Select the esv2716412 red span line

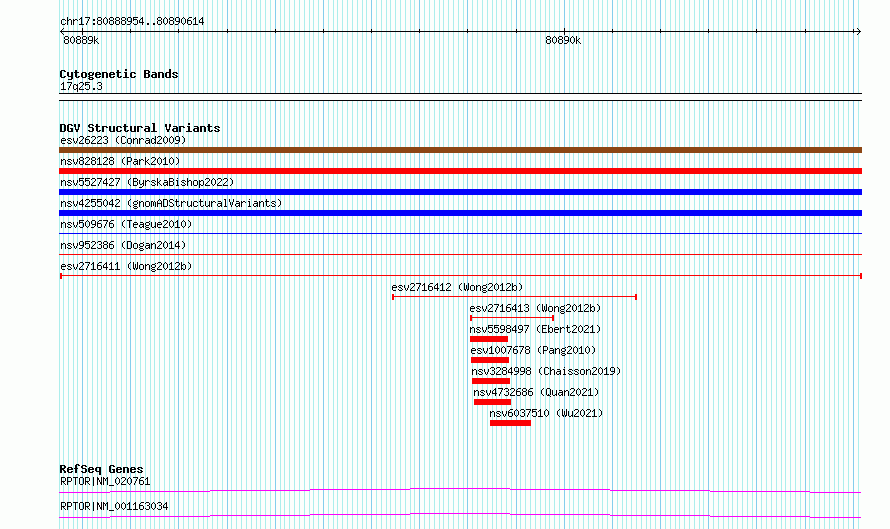tap(514, 297)
